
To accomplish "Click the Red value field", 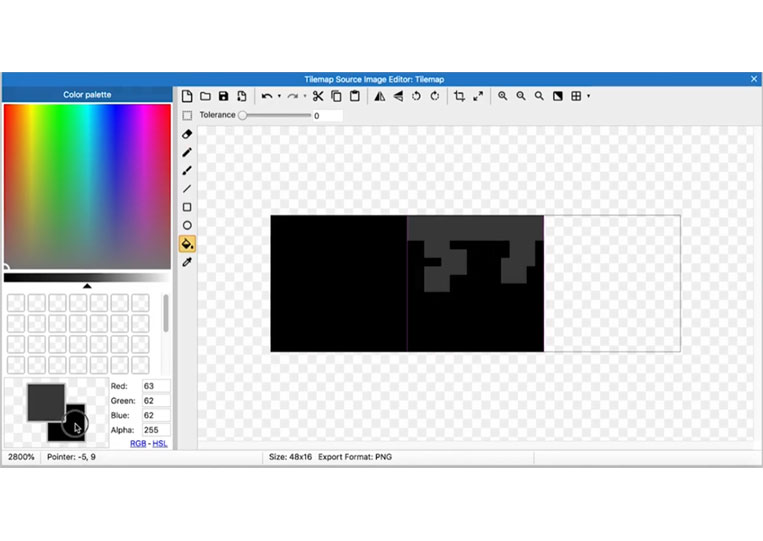I will tap(156, 386).
